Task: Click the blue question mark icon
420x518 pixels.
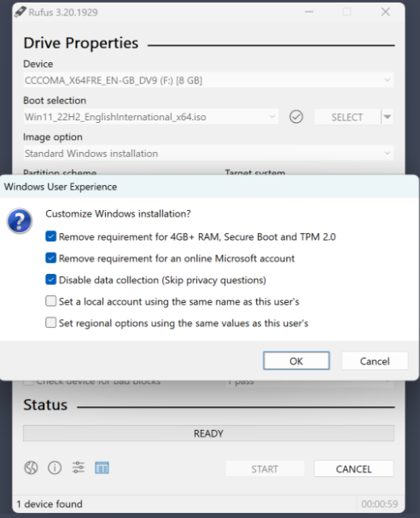Action: point(20,221)
